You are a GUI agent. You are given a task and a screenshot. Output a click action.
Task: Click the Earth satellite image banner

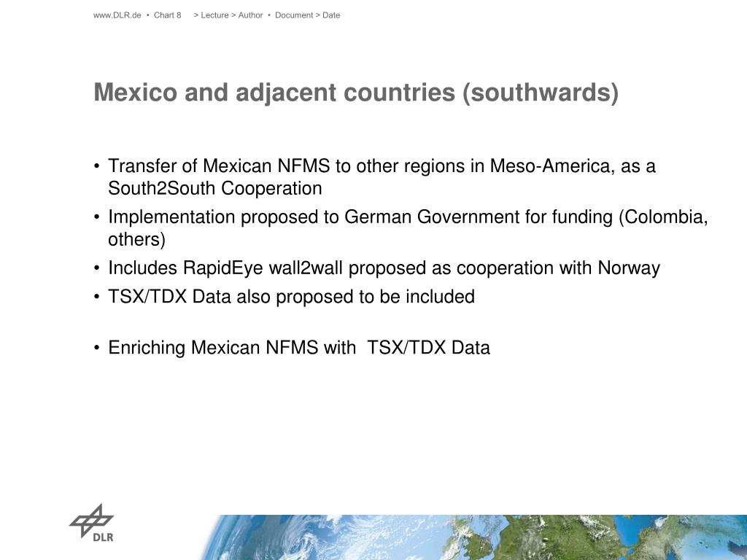coord(474,537)
